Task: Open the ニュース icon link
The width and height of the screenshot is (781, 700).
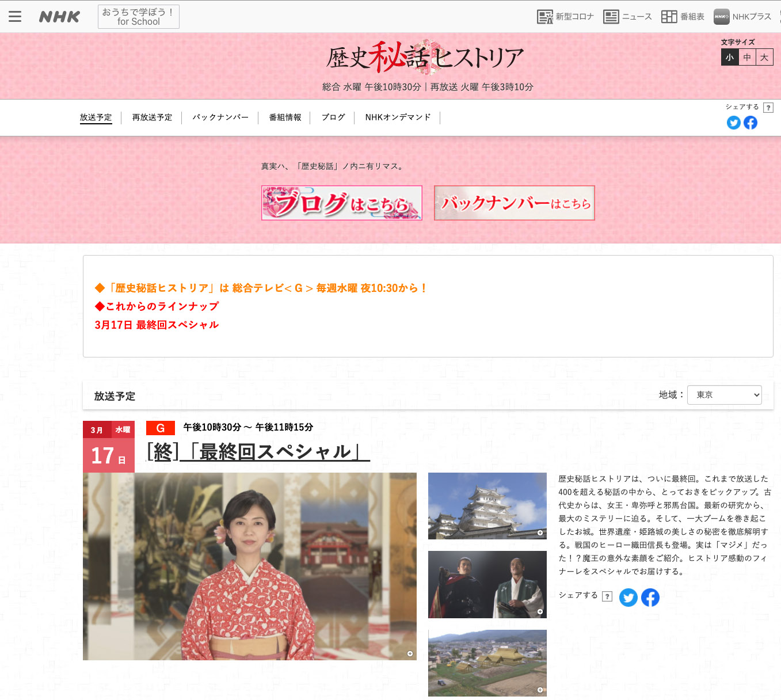Action: 627,17
